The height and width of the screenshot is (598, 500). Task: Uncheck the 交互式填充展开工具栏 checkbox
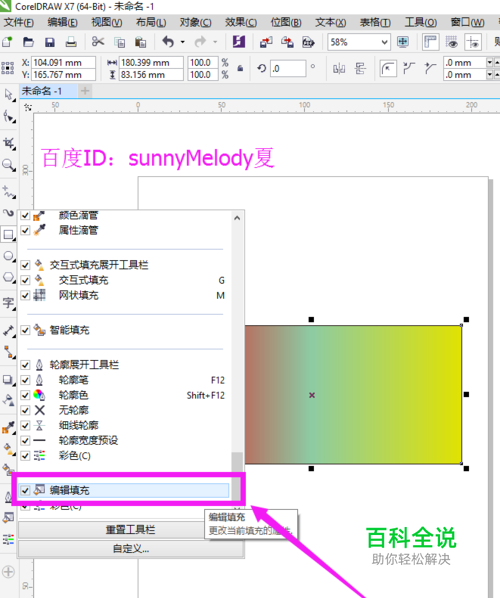pyautogui.click(x=25, y=265)
